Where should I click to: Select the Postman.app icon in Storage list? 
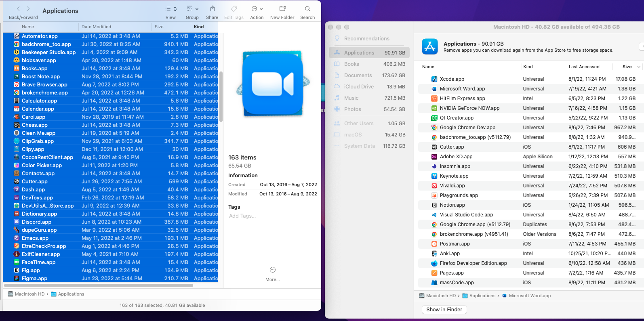pyautogui.click(x=434, y=244)
